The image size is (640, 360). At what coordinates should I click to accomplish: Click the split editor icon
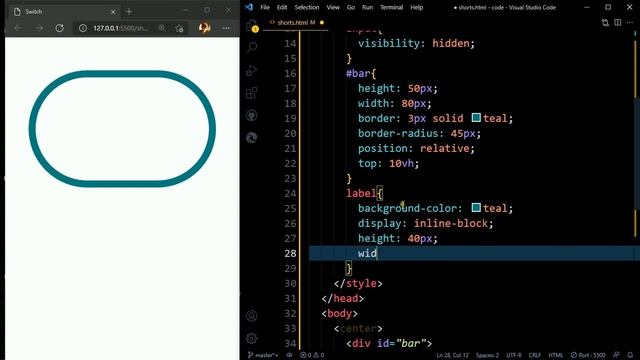click(618, 22)
